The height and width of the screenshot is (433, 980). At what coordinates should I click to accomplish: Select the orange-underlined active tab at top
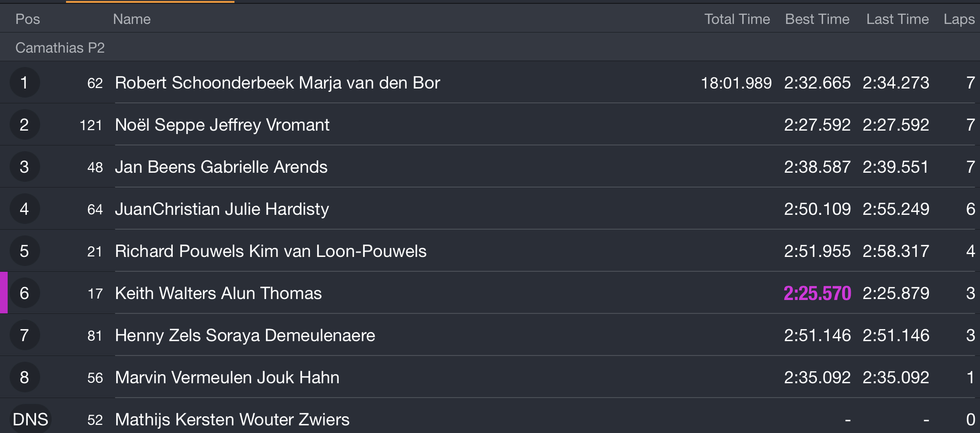150,1
